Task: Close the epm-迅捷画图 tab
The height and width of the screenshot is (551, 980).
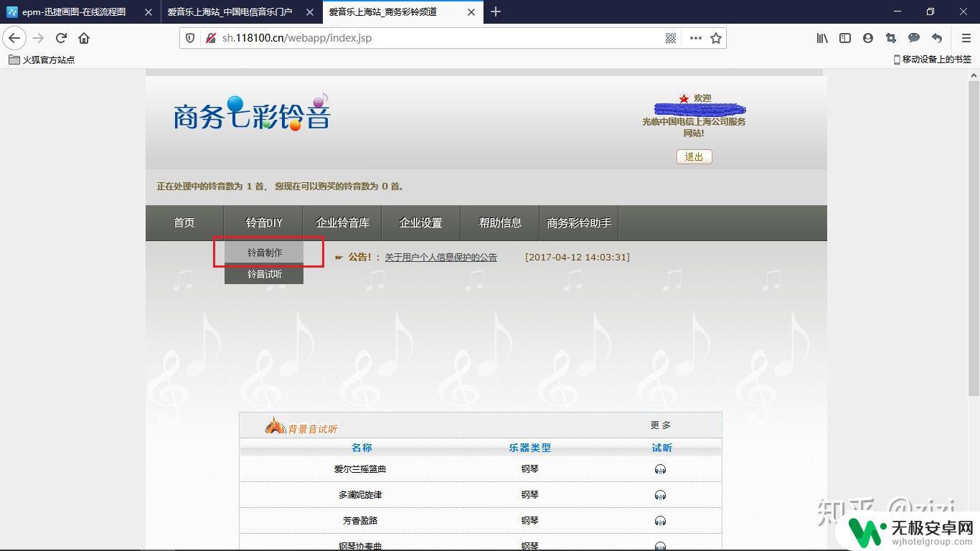Action: tap(149, 12)
